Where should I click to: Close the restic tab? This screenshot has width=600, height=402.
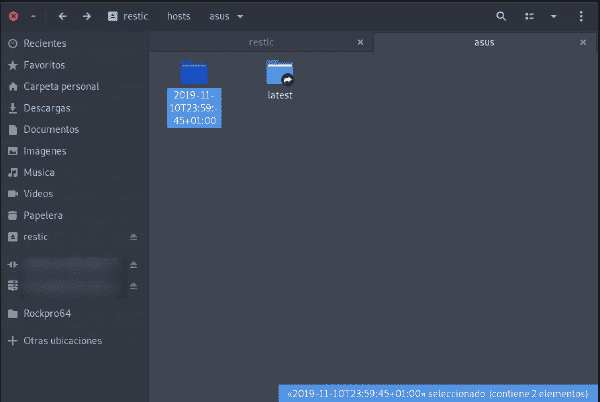[x=360, y=42]
